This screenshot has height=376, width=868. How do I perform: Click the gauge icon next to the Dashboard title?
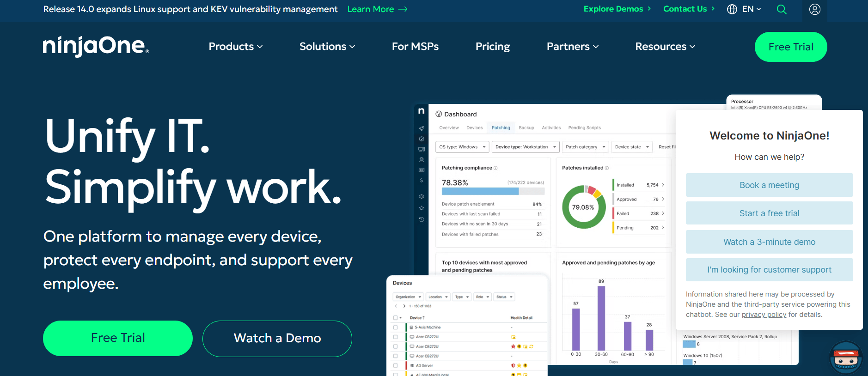pyautogui.click(x=439, y=114)
